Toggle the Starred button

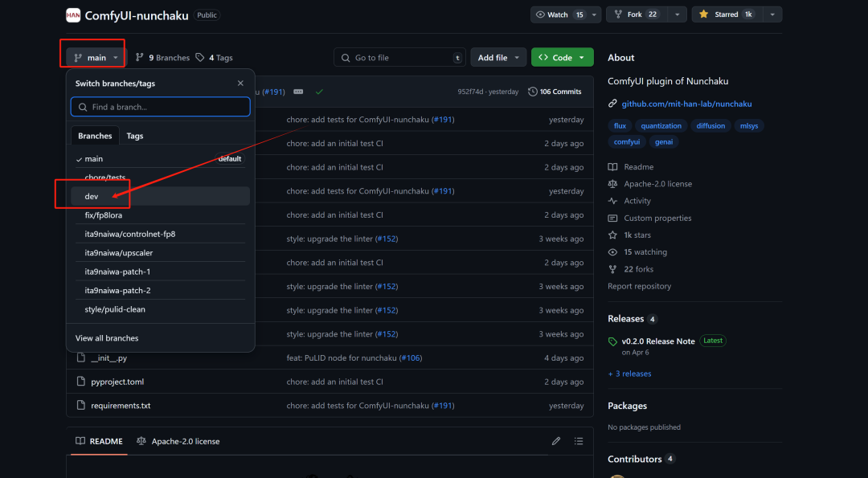[x=727, y=14]
